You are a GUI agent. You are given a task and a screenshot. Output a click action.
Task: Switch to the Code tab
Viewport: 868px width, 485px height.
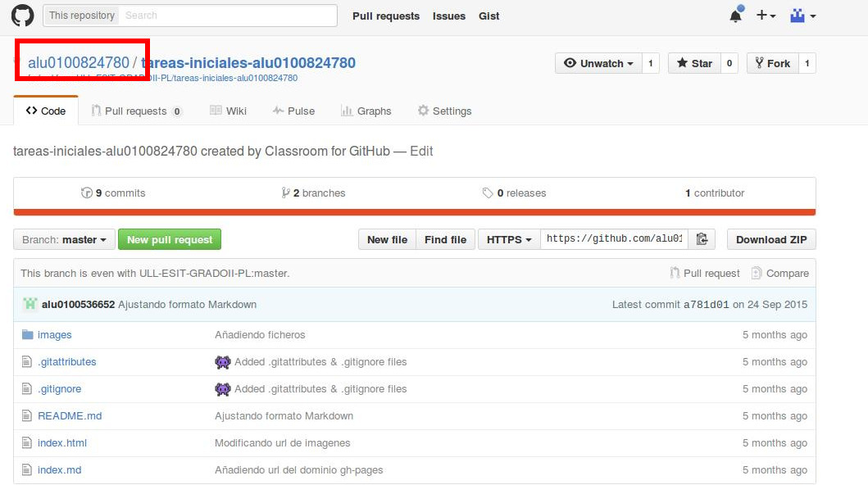coord(46,111)
